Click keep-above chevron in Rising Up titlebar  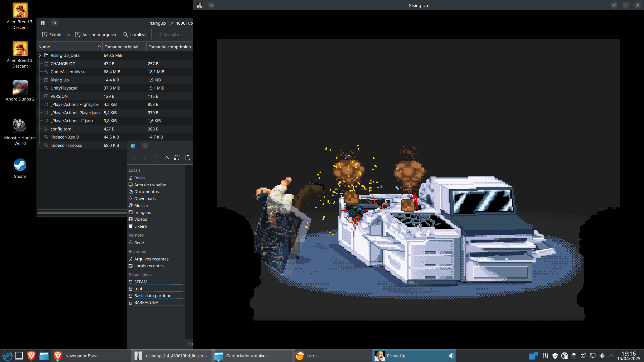[211, 5]
